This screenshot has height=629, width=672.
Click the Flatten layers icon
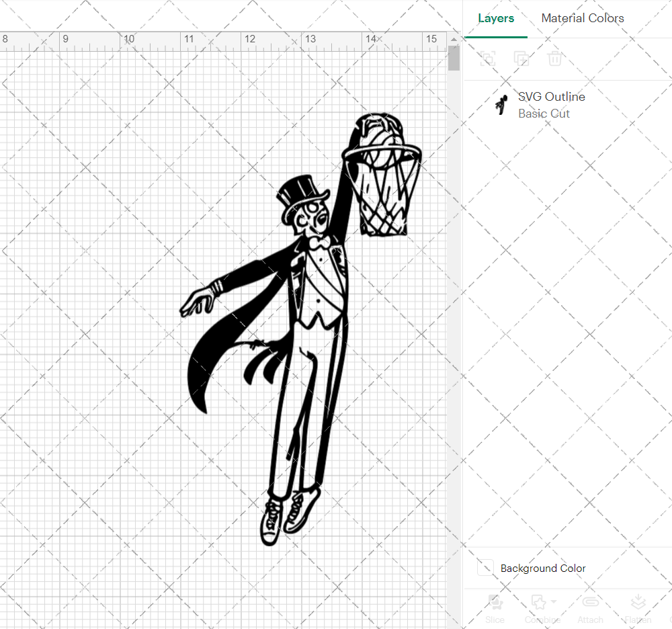point(638,602)
